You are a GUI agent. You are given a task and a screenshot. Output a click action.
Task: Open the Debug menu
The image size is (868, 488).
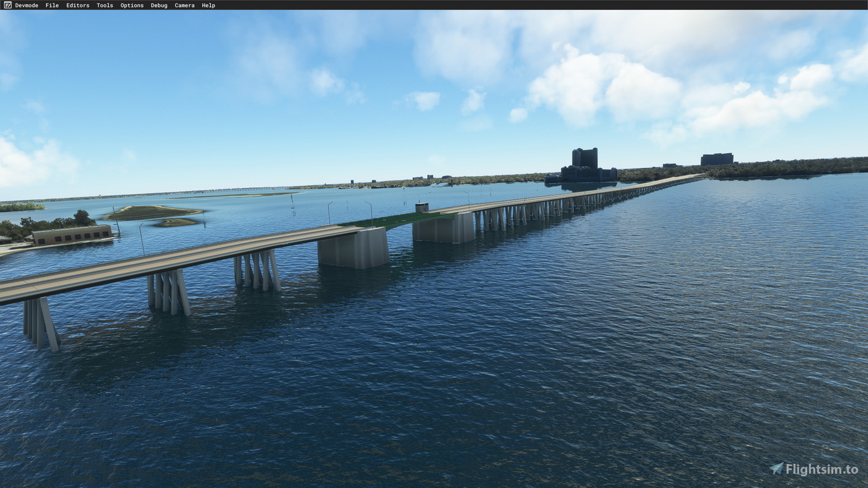tap(159, 5)
